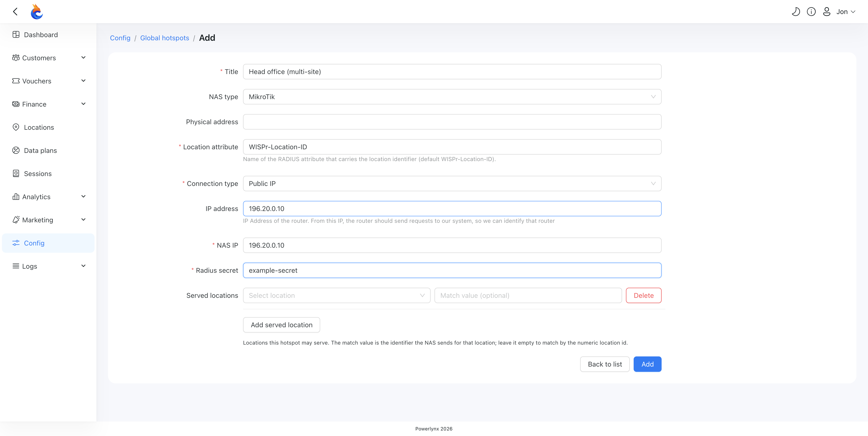Delete the served location row
Screen dimensions: 868x436
pos(644,295)
